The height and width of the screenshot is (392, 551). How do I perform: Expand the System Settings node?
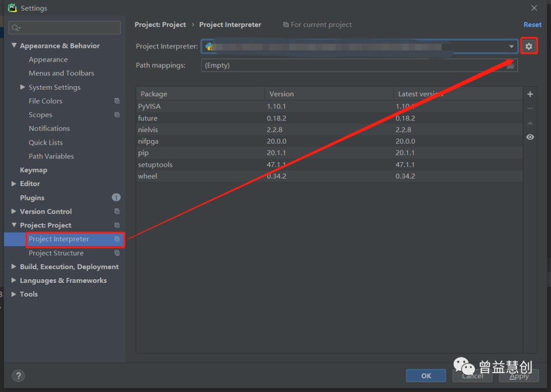[22, 87]
